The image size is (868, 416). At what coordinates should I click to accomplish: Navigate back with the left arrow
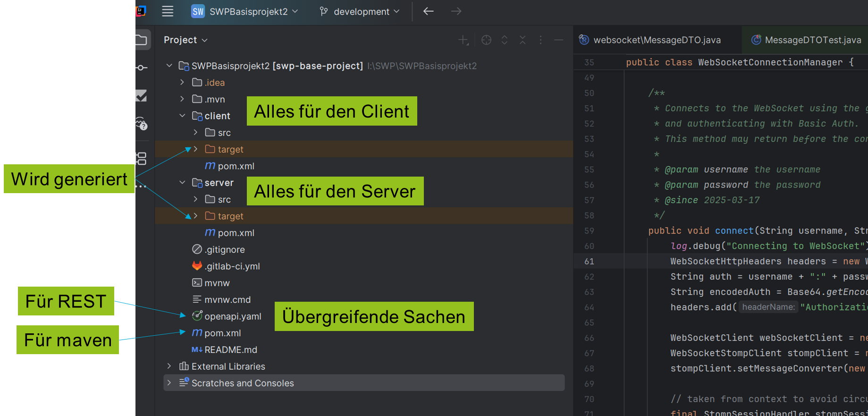[x=428, y=11]
